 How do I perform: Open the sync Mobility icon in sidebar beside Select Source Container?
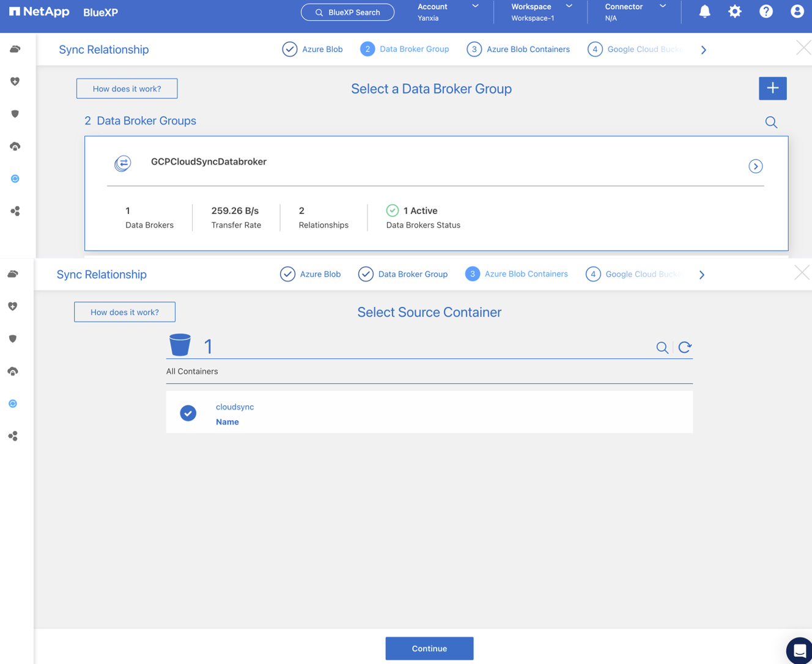[13, 404]
